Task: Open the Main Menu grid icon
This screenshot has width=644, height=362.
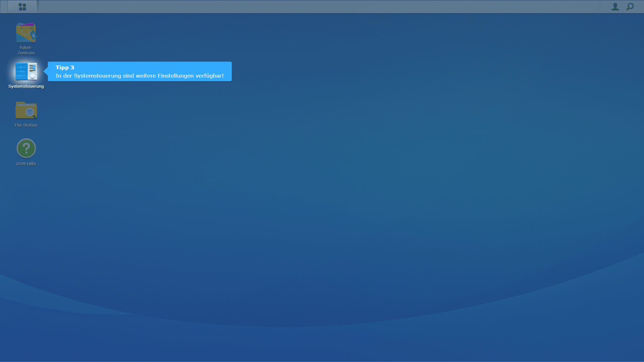Action: [x=22, y=7]
